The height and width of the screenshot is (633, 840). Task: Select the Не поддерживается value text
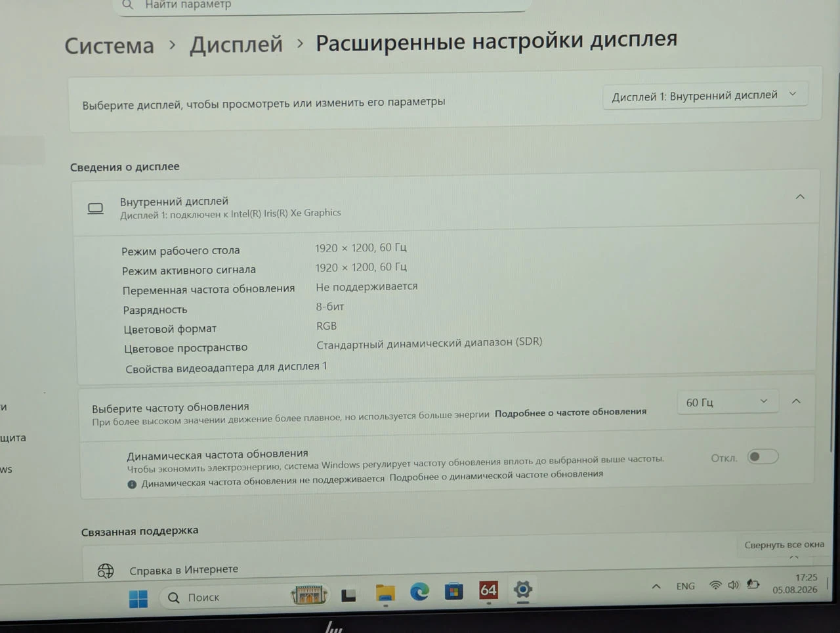point(367,286)
